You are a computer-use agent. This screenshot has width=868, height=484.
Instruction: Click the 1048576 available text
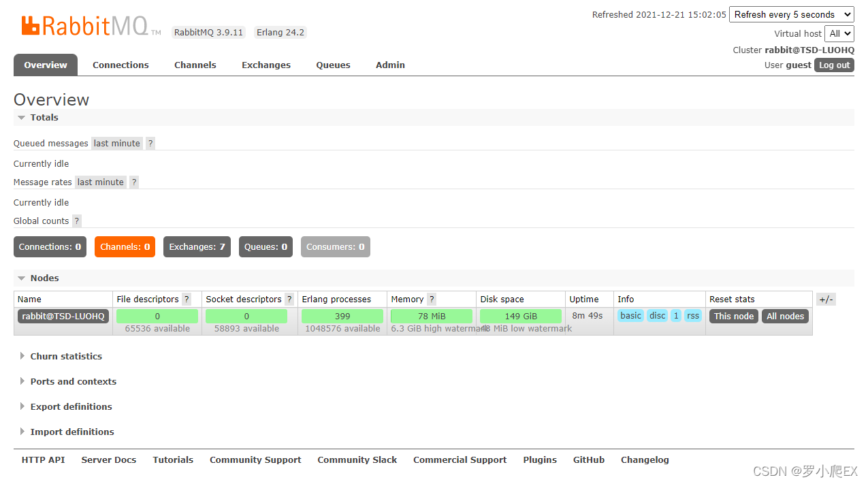(342, 329)
